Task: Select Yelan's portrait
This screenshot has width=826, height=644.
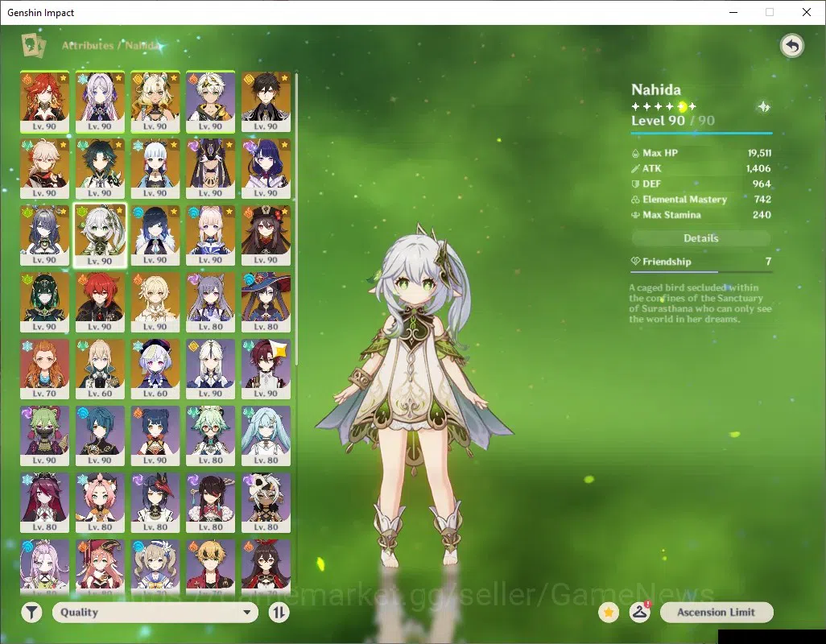Action: click(x=155, y=235)
